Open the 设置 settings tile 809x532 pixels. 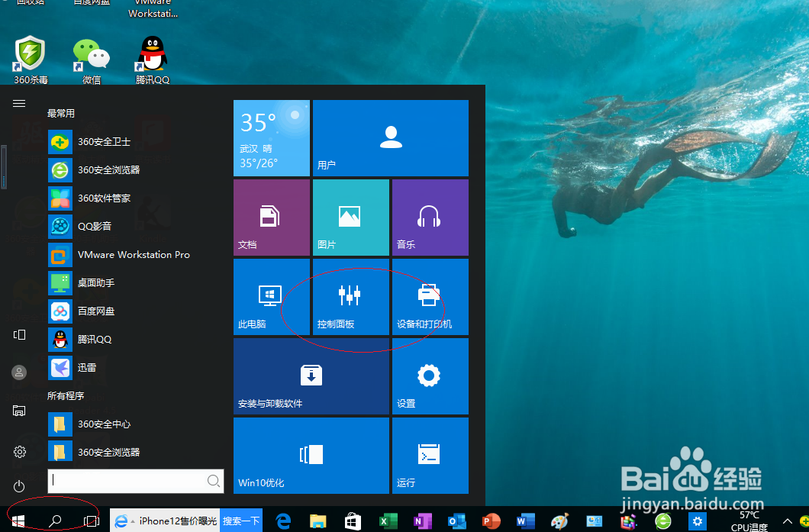[x=430, y=376]
